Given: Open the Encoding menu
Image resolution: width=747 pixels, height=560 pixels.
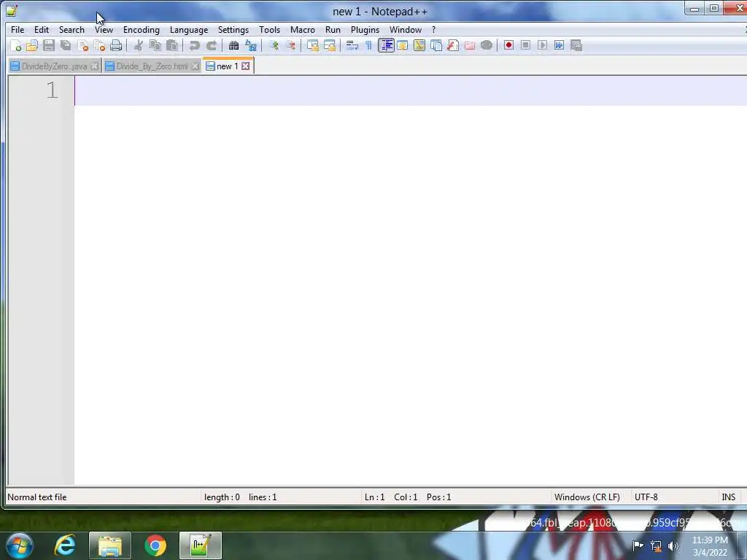Looking at the screenshot, I should point(142,29).
